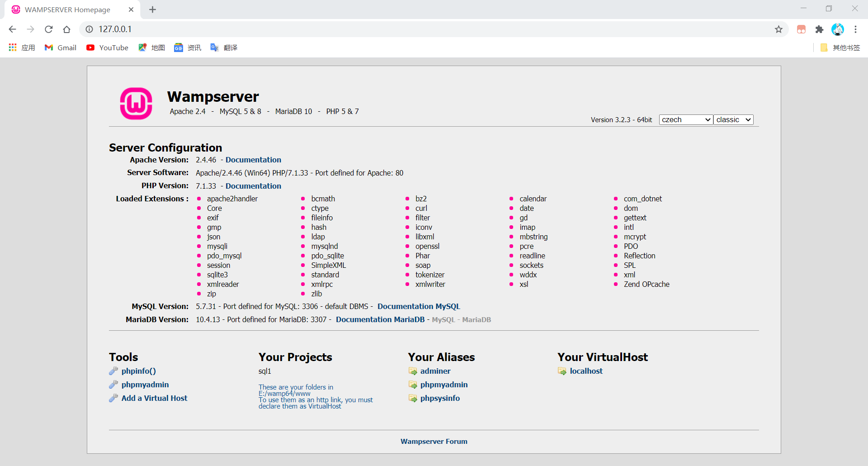Open the Gmail bookmark
868x466 pixels.
point(61,48)
